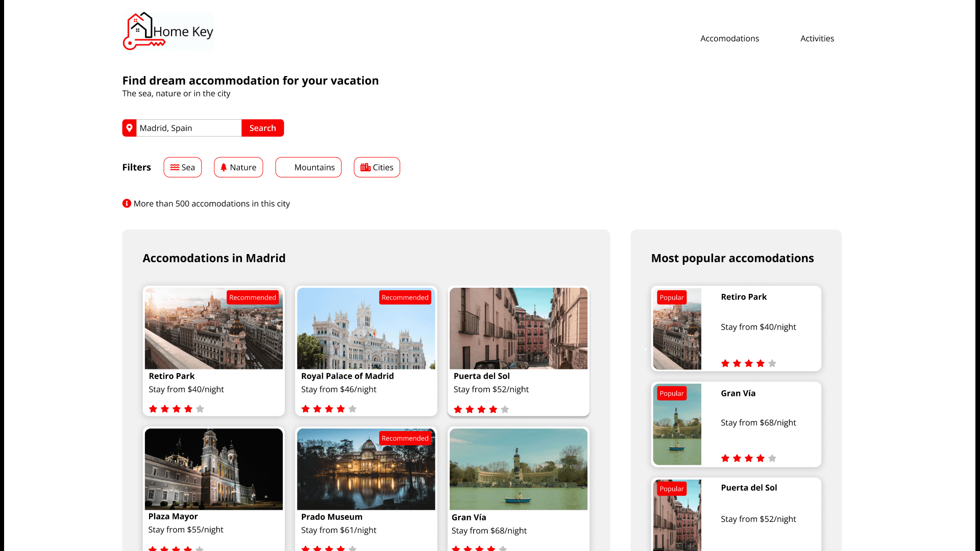
Task: Open the popular Puerta del Sol thumbnail
Action: [677, 515]
